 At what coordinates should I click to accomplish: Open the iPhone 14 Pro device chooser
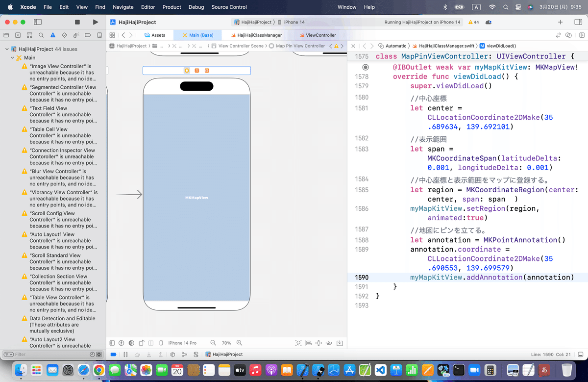(x=182, y=343)
